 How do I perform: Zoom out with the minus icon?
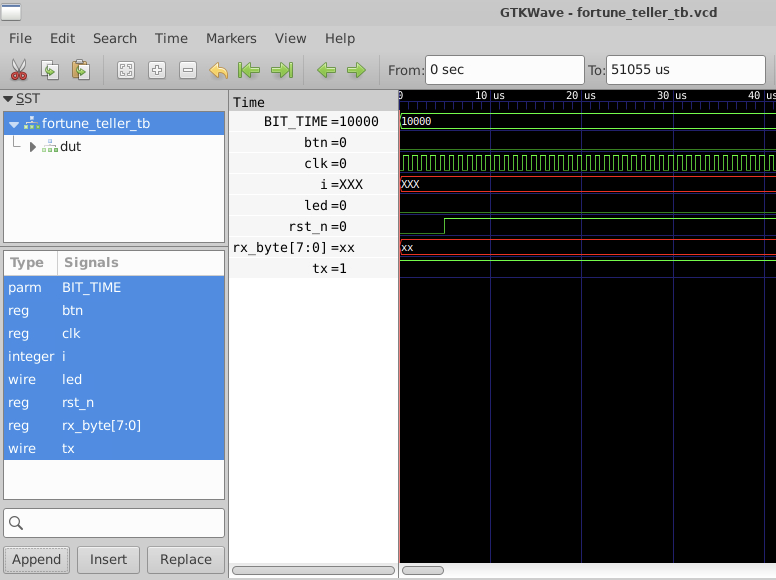tap(188, 70)
